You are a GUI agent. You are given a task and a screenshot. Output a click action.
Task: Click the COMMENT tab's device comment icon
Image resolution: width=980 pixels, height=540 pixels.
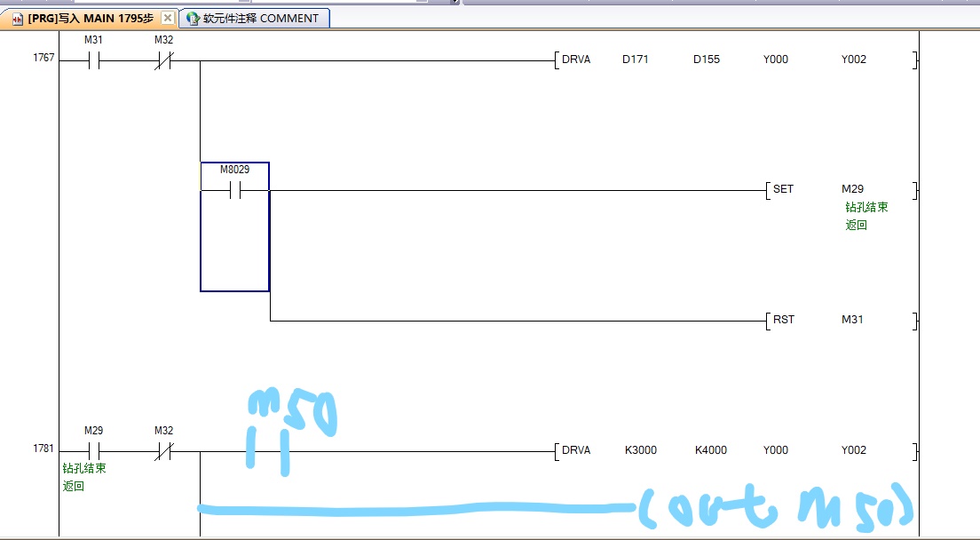click(x=193, y=18)
